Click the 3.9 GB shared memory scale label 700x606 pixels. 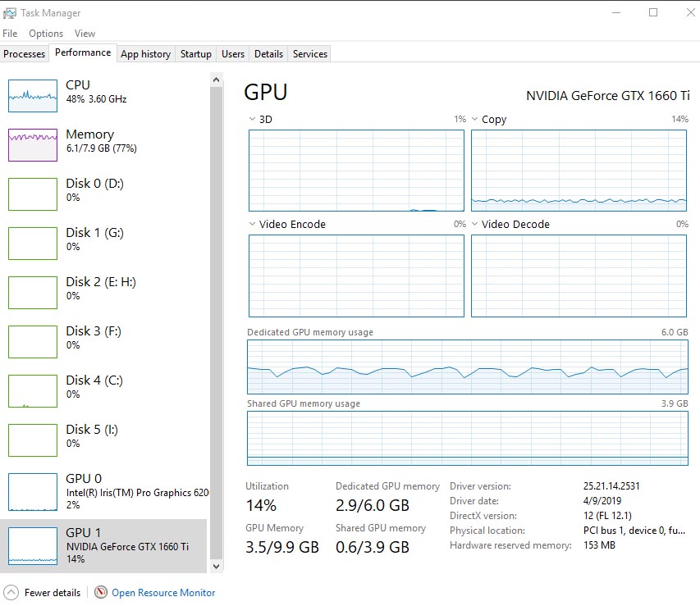tap(675, 403)
